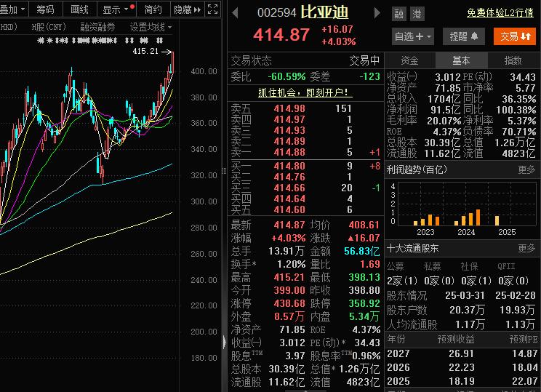Viewport: 541px width, 392px height.
Task: Click 最高 value 415.21
Action: pos(289,277)
